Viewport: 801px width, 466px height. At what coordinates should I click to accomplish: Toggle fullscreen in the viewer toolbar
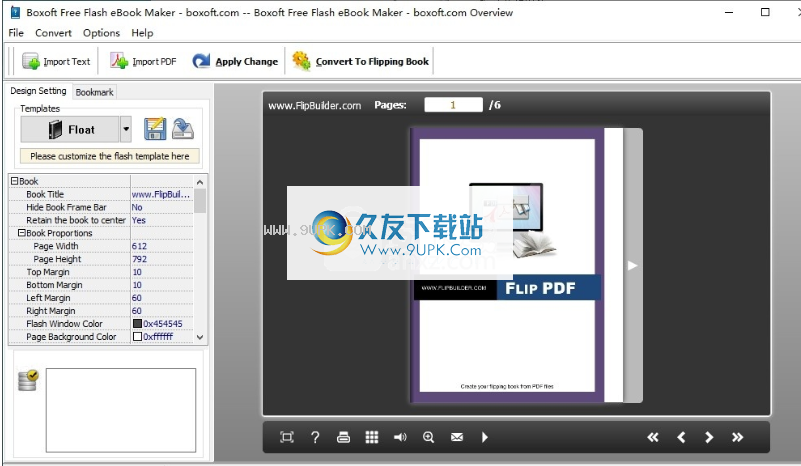tap(287, 437)
